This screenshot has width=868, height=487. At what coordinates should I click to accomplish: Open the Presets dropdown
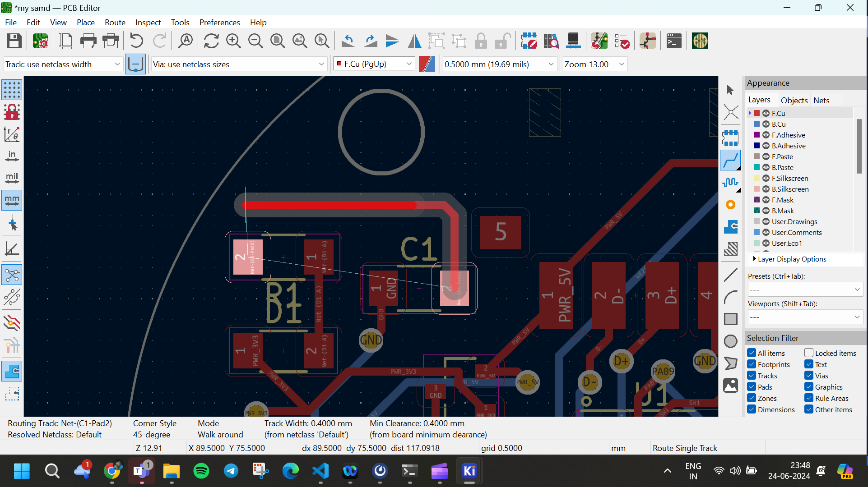[805, 289]
